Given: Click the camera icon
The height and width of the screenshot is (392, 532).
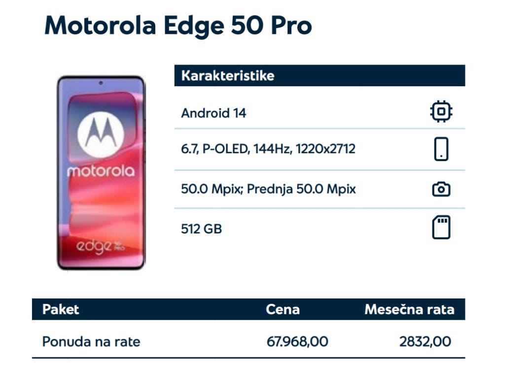Looking at the screenshot, I should [x=441, y=189].
